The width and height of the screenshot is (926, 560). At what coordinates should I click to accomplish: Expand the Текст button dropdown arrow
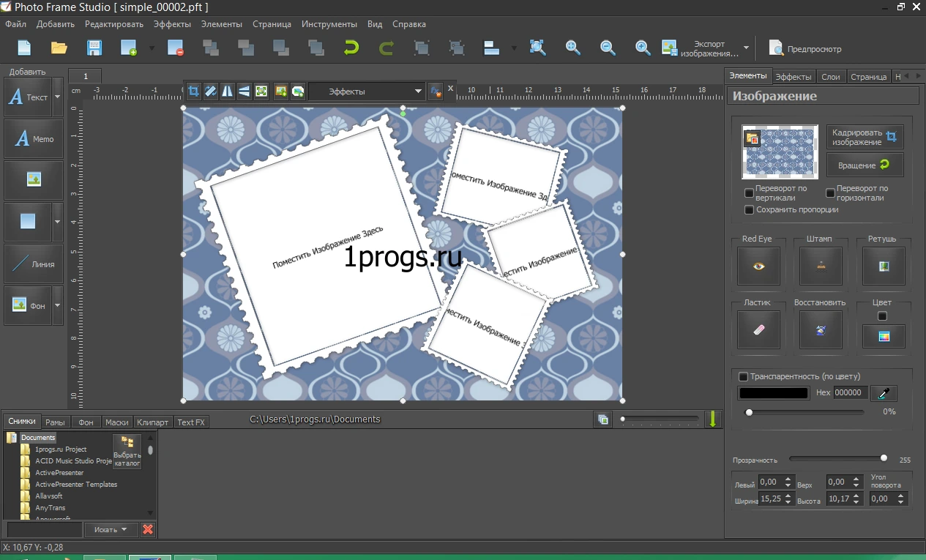[x=58, y=97]
